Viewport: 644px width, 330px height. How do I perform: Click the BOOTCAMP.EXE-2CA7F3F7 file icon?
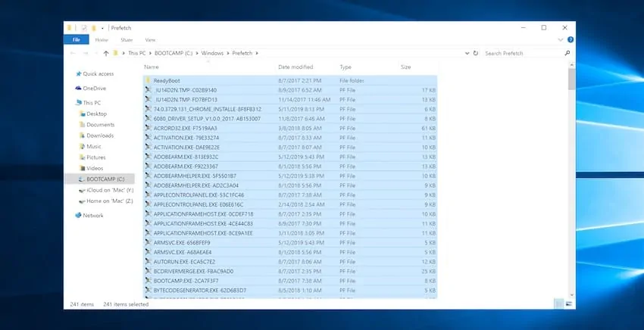click(148, 281)
